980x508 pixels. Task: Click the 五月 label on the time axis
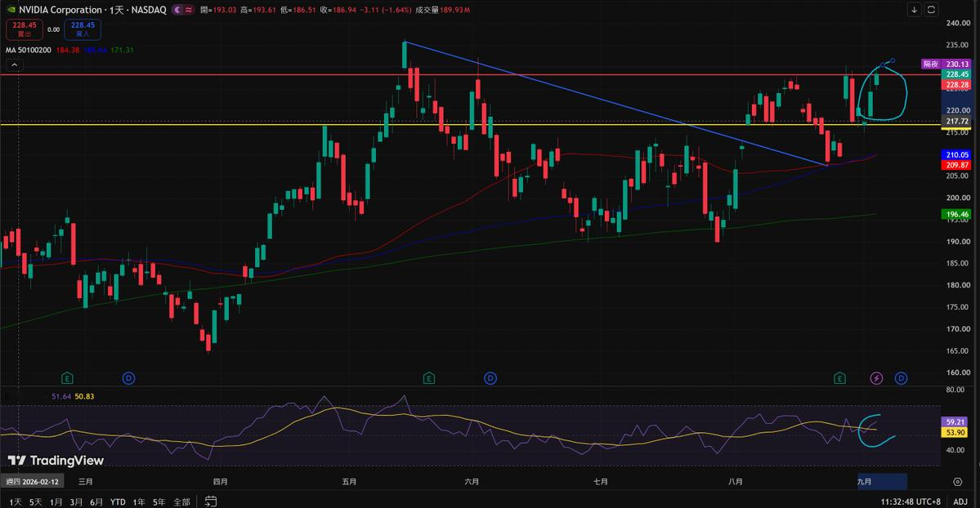tap(349, 482)
